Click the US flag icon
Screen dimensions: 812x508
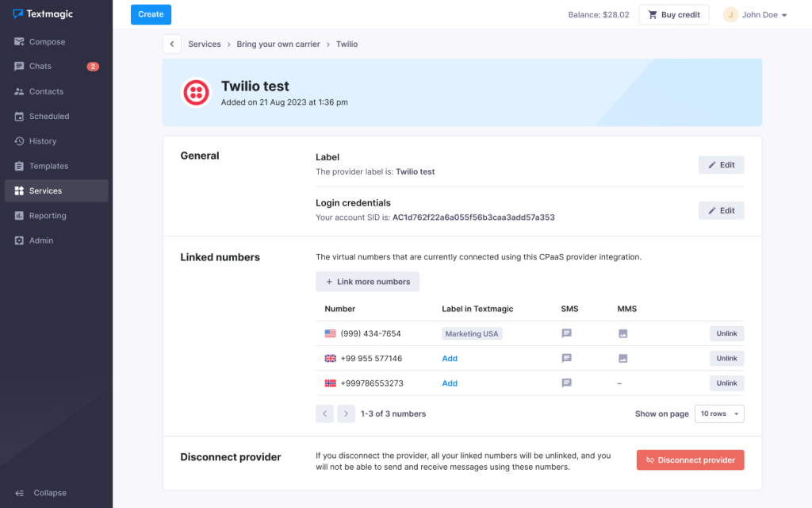[x=330, y=333]
